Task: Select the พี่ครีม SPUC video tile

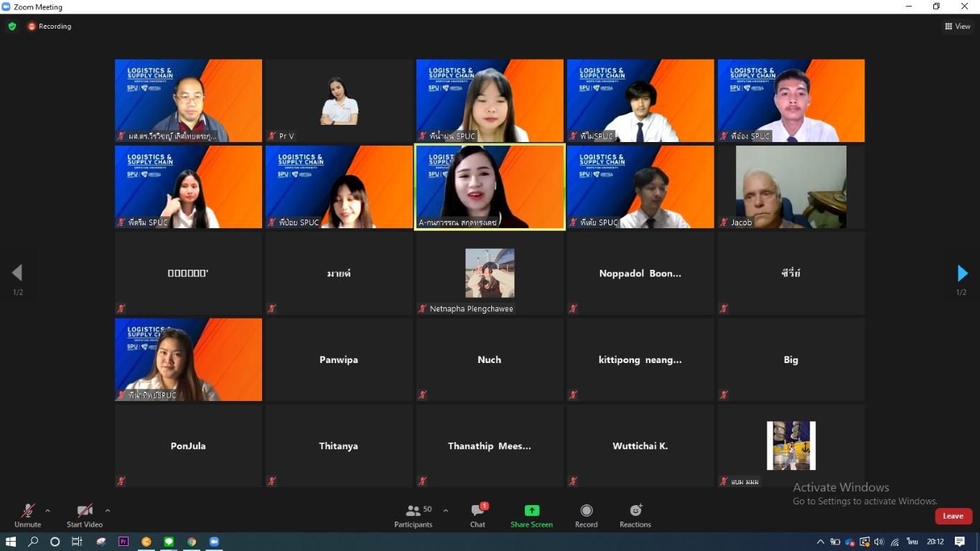Action: [x=188, y=187]
